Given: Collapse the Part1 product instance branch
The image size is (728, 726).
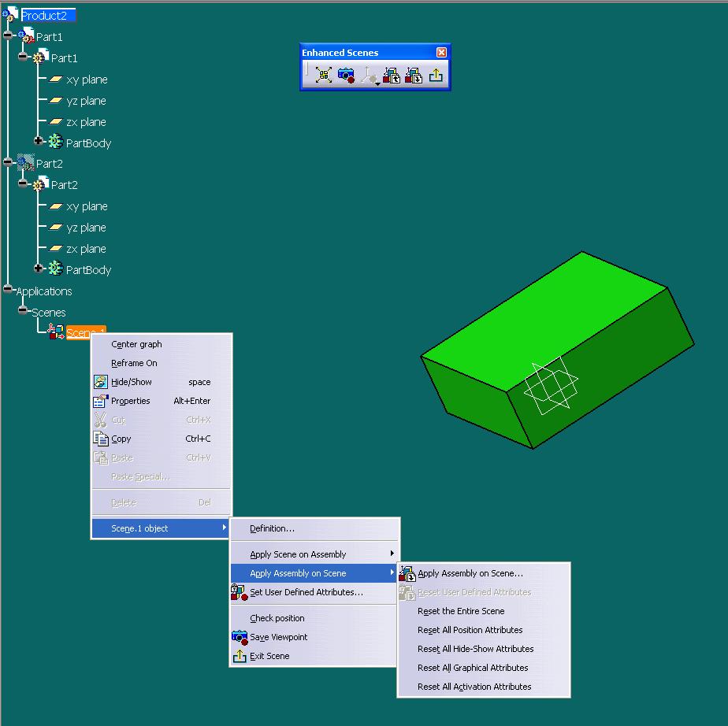Looking at the screenshot, I should pyautogui.click(x=8, y=35).
